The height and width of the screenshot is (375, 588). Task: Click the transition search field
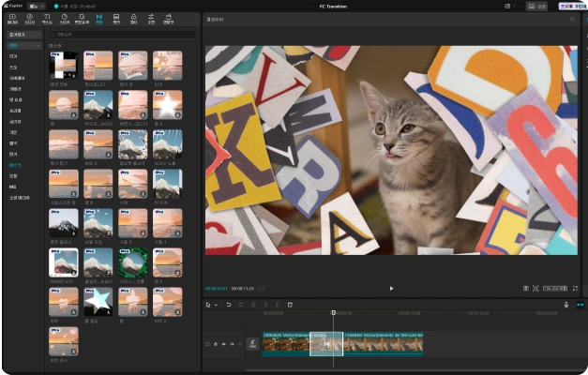[123, 35]
